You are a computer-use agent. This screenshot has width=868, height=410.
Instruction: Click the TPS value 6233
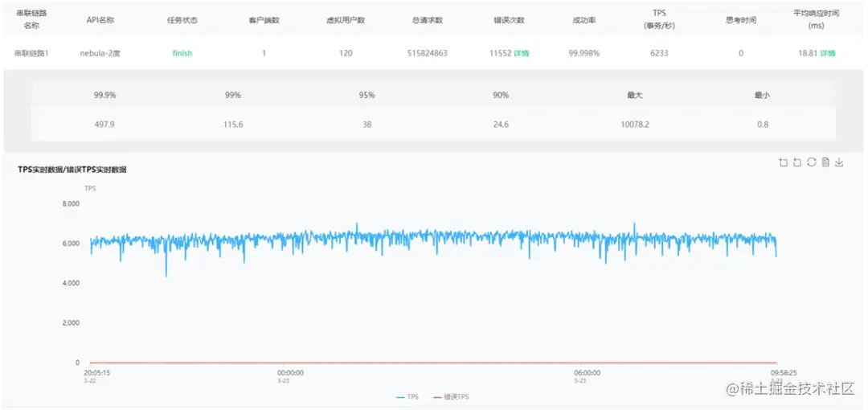(x=659, y=53)
